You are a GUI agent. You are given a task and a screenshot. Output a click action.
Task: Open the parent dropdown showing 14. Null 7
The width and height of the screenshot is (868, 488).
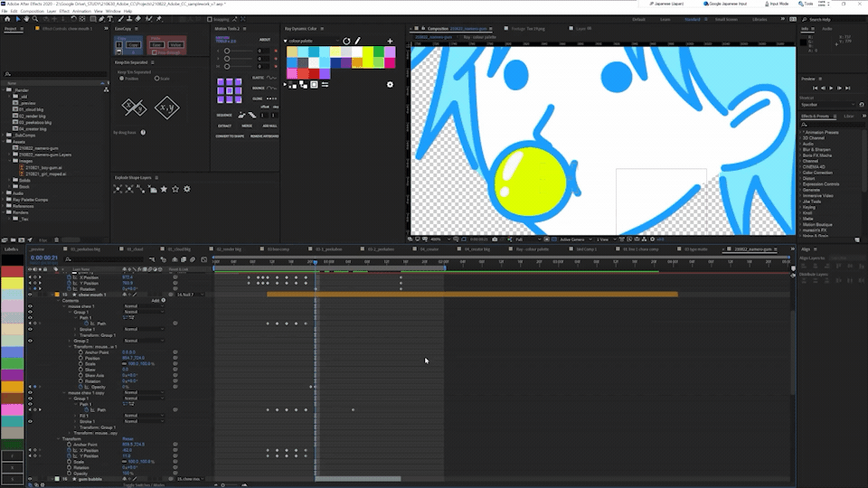point(190,295)
